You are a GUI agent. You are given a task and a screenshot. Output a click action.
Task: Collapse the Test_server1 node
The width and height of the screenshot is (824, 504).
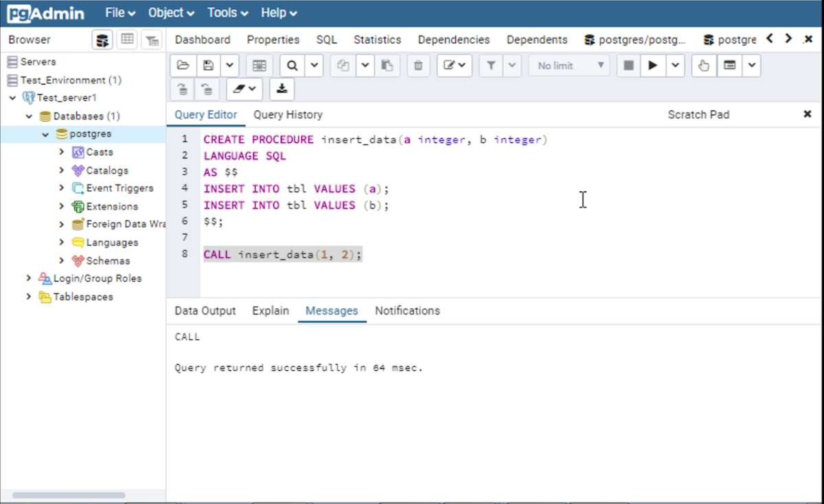point(13,98)
